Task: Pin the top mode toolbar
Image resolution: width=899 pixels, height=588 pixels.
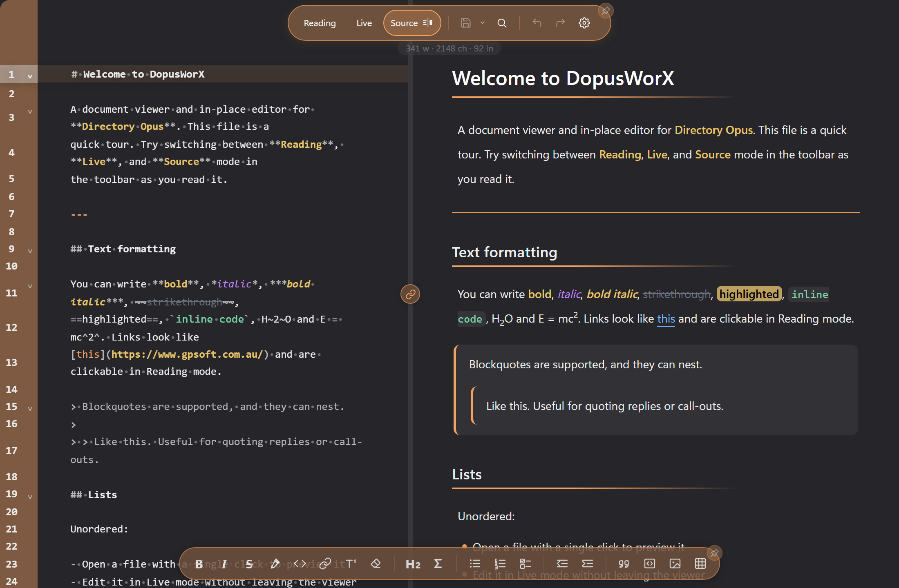Action: pyautogui.click(x=606, y=11)
